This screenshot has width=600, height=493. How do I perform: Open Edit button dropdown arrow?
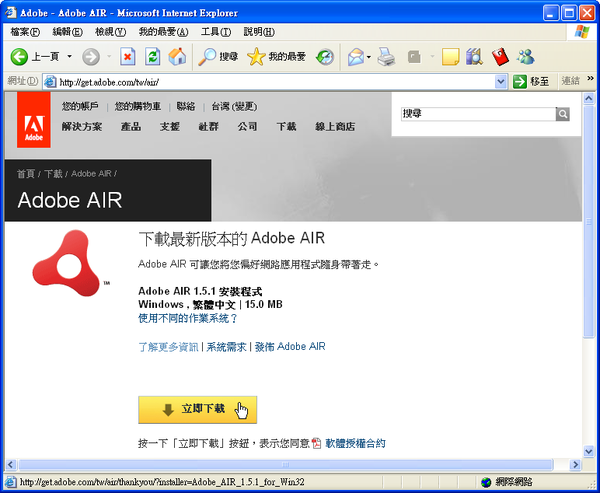(432, 57)
